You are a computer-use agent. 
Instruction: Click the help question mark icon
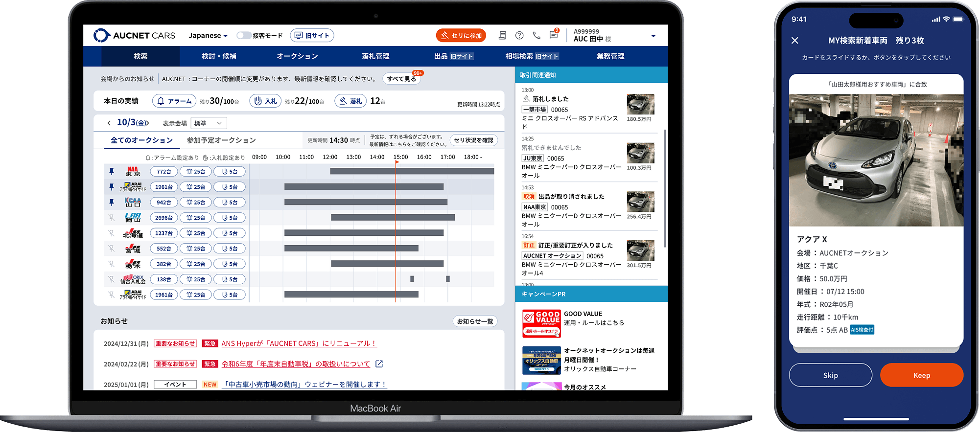click(519, 35)
